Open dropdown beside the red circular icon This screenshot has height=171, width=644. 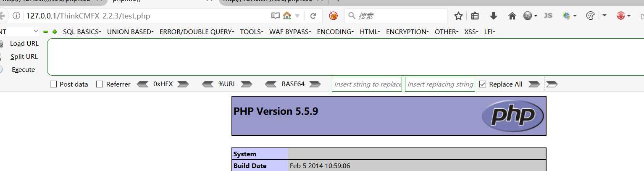pos(629,16)
